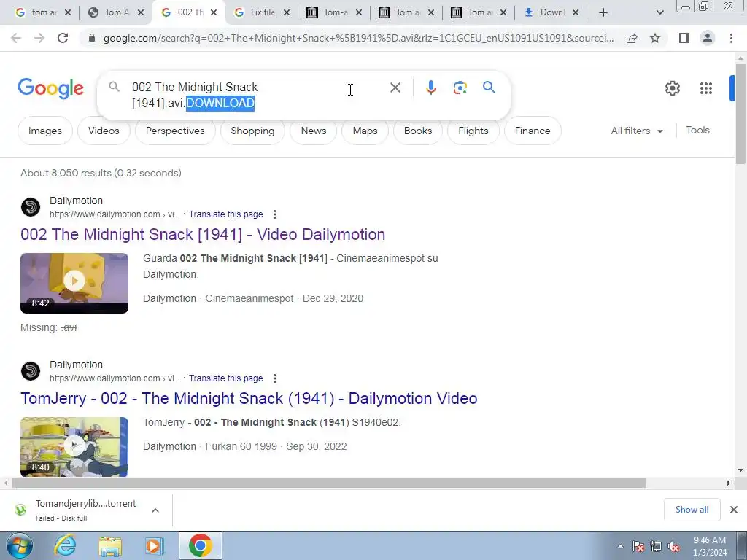Play the 8:42 cheese video thumbnail

[x=74, y=283]
